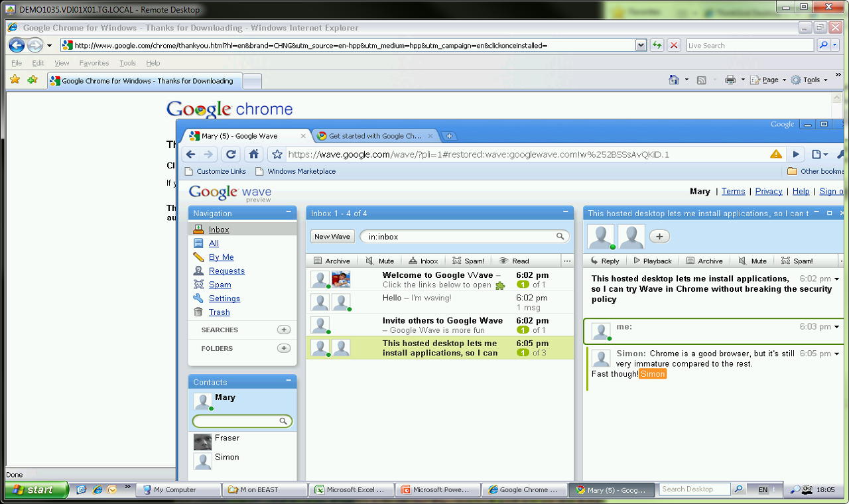Image resolution: width=849 pixels, height=504 pixels.
Task: Open the Edit menu in Internet Explorer
Action: pos(38,63)
